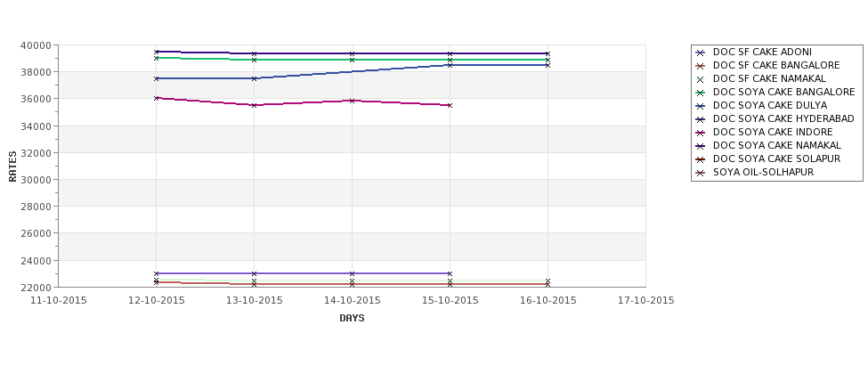
Task: Click the DOC SOYA CAKE INDORE legend marker
Action: coord(701,133)
